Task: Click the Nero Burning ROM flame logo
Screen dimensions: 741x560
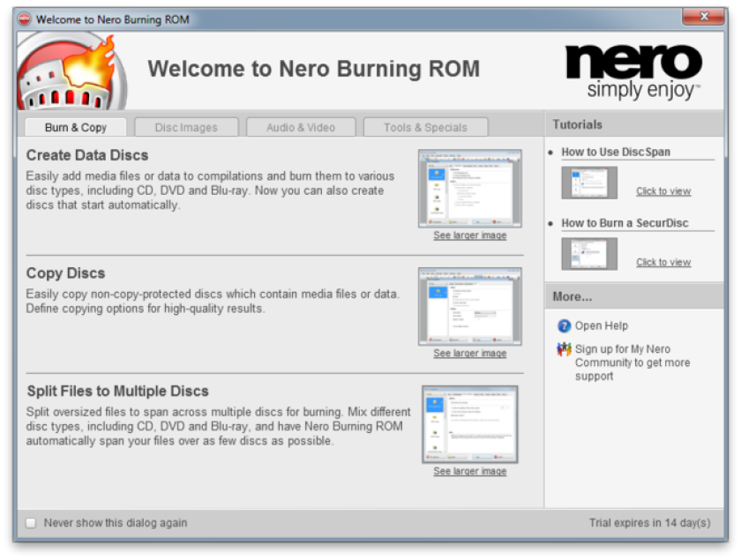Action: [x=71, y=71]
